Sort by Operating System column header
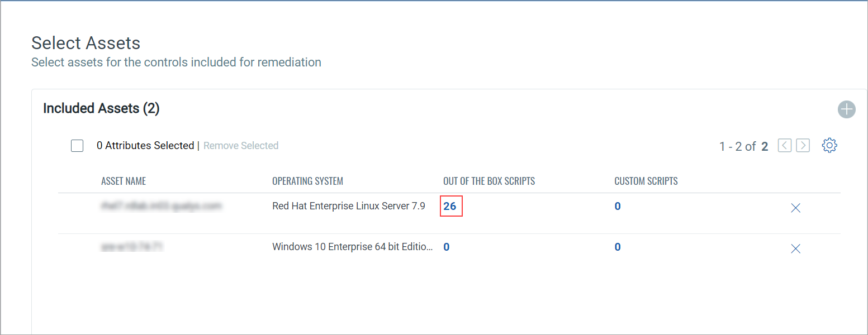This screenshot has height=335, width=868. coord(307,181)
